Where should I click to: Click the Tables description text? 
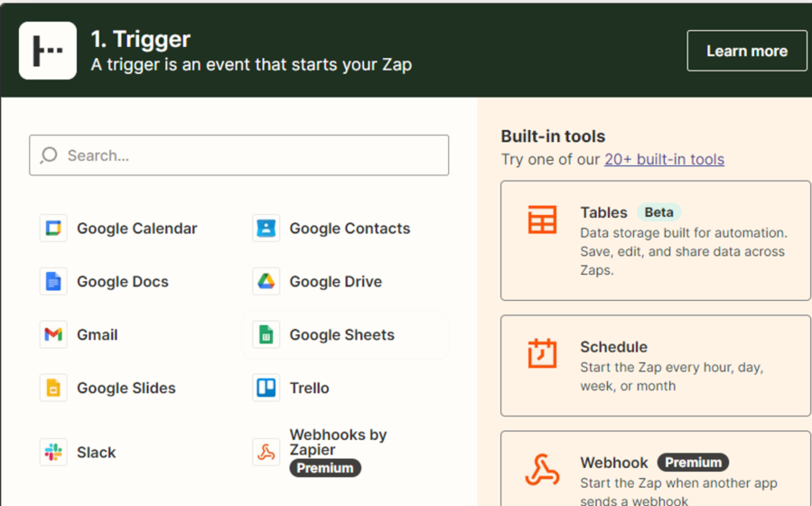[684, 252]
